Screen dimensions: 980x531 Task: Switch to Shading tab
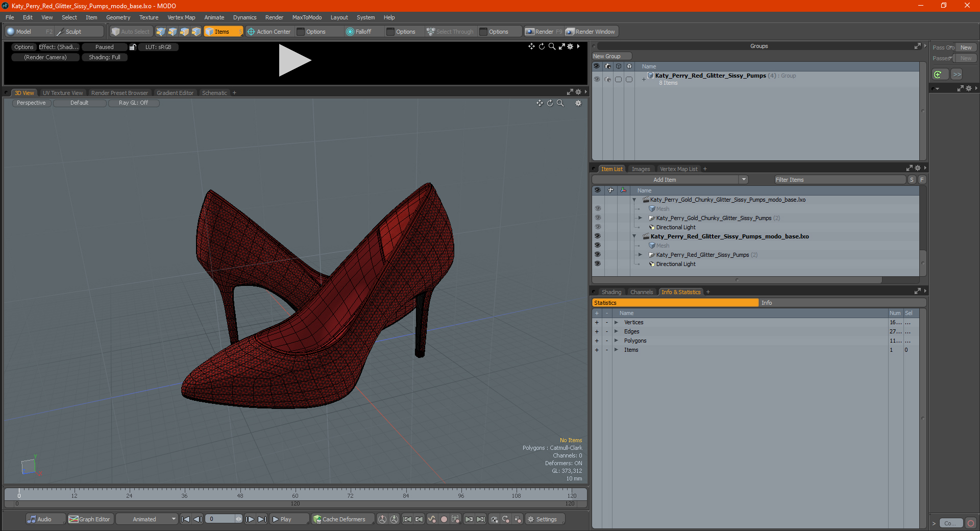tap(611, 292)
